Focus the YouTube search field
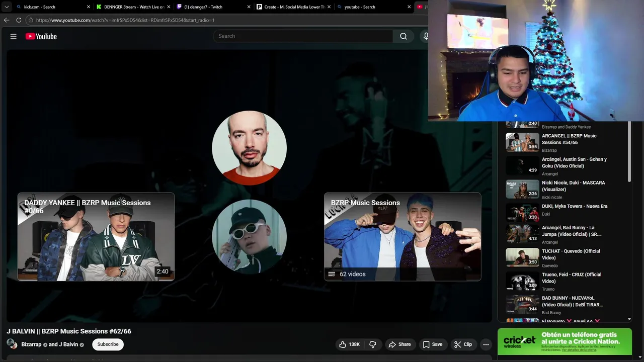The width and height of the screenshot is (644, 362). pyautogui.click(x=303, y=36)
